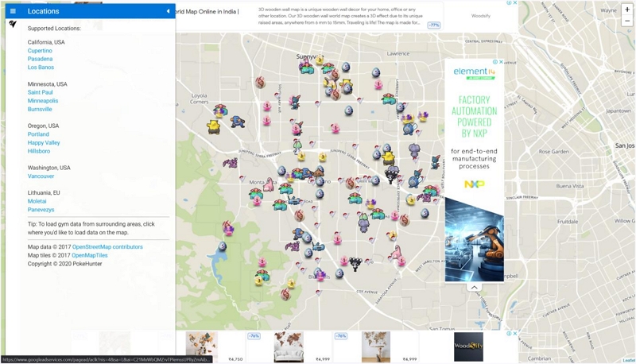Click the purple Sableye icon west of Monta Vista
This screenshot has height=364, width=636.
pos(231,163)
